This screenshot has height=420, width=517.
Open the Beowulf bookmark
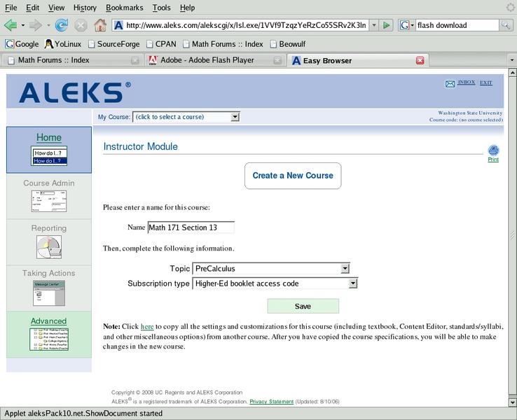[287, 44]
